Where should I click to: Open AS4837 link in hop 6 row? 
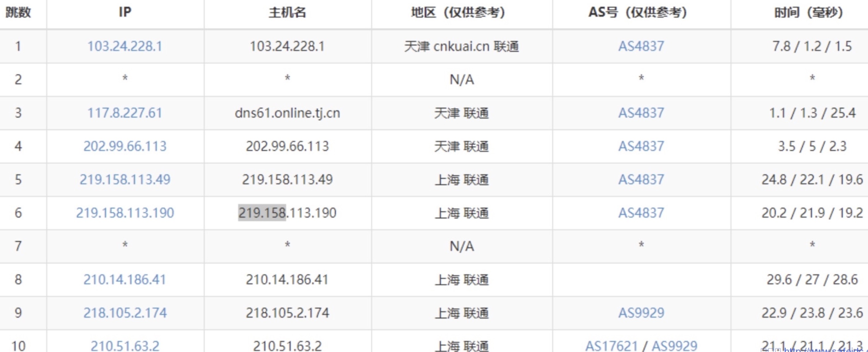pos(641,213)
